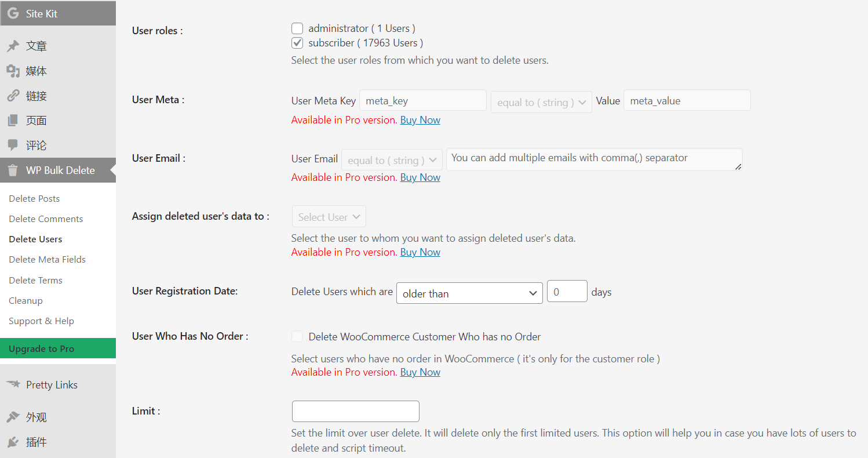Open Delete Meta Fields submenu item

[47, 259]
